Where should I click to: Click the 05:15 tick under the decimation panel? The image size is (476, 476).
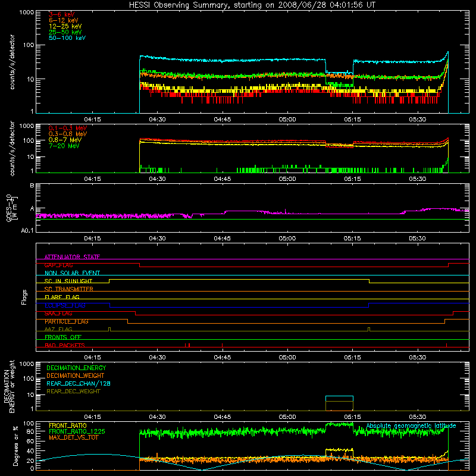point(352,417)
